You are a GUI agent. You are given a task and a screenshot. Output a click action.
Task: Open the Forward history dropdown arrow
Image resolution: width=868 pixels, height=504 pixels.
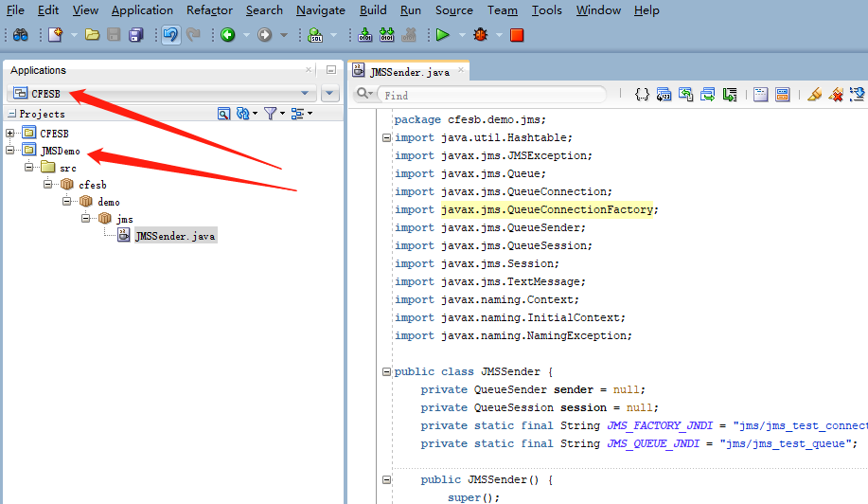284,35
